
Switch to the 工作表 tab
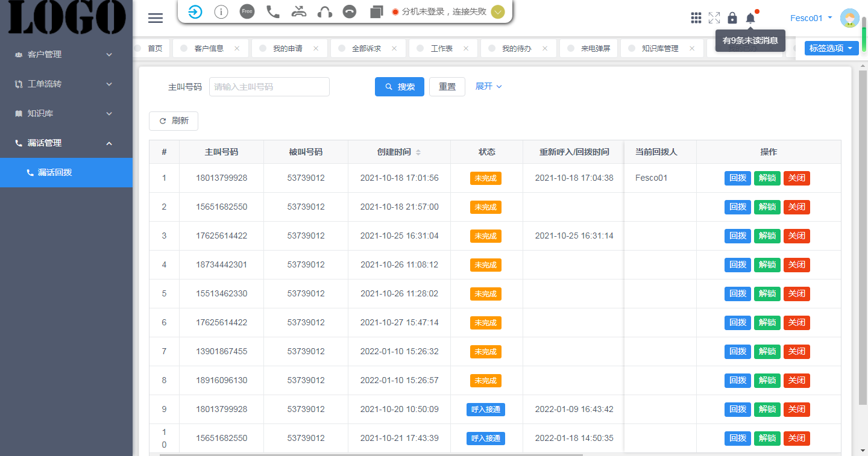(x=442, y=49)
